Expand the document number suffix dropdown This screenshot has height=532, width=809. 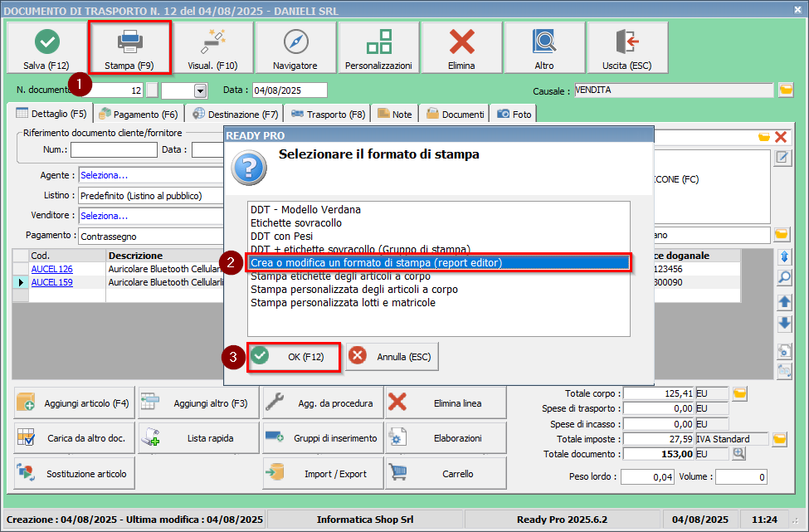point(200,90)
